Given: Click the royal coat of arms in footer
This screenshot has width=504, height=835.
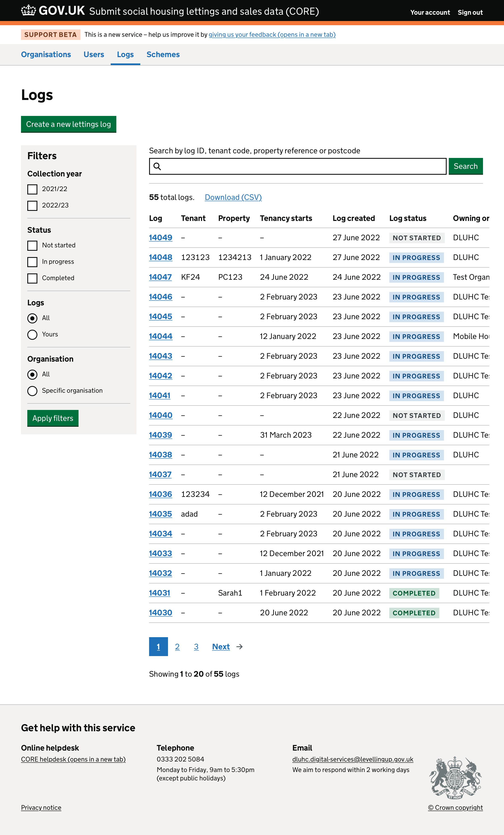Looking at the screenshot, I should pyautogui.click(x=455, y=778).
